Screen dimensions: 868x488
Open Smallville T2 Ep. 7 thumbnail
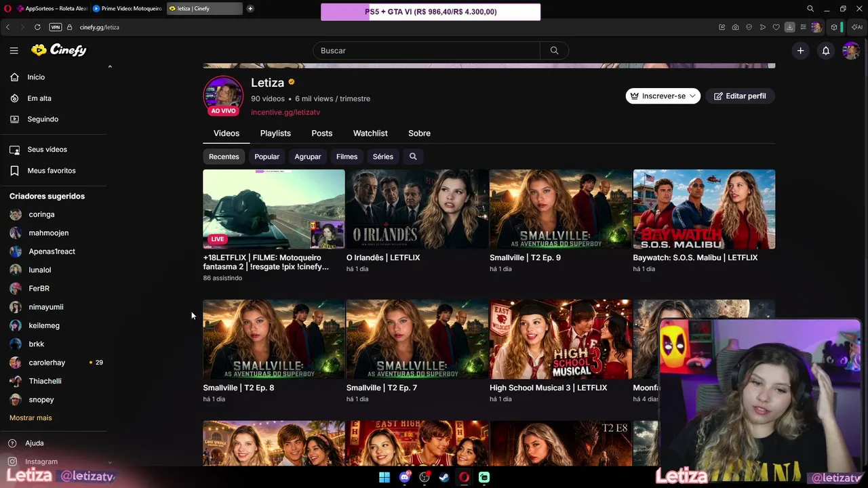[x=417, y=340]
